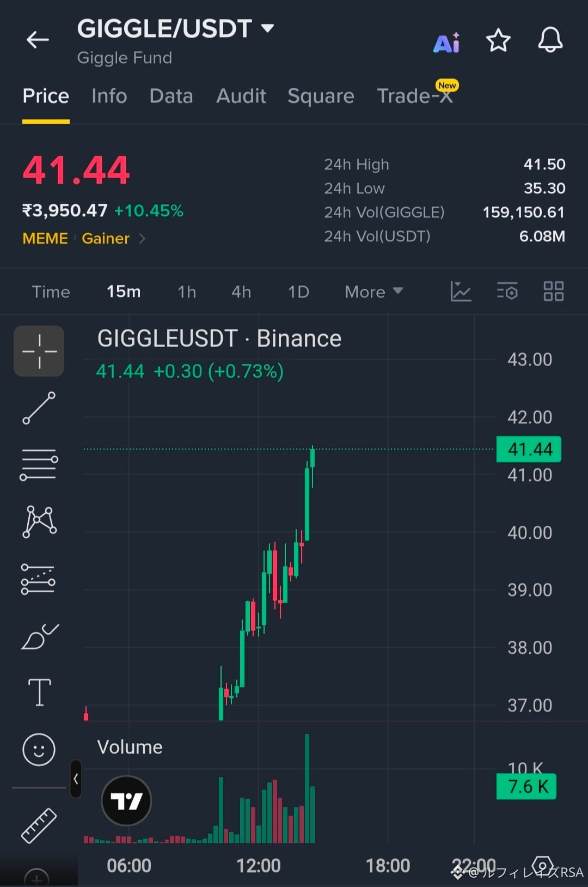Image resolution: width=588 pixels, height=887 pixels.
Task: Expand the GIGGLE/USDT pair dropdown
Action: (x=267, y=28)
